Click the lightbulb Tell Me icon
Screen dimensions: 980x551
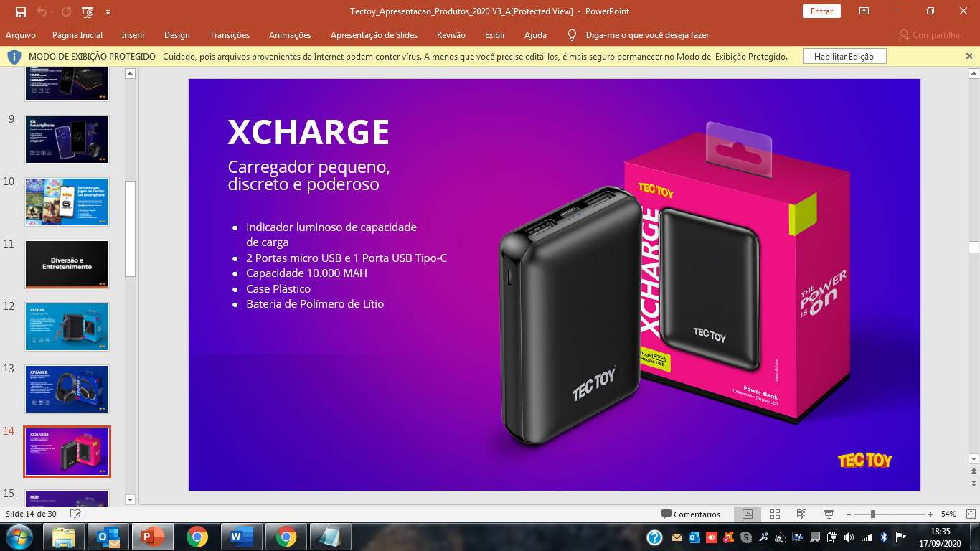click(572, 35)
